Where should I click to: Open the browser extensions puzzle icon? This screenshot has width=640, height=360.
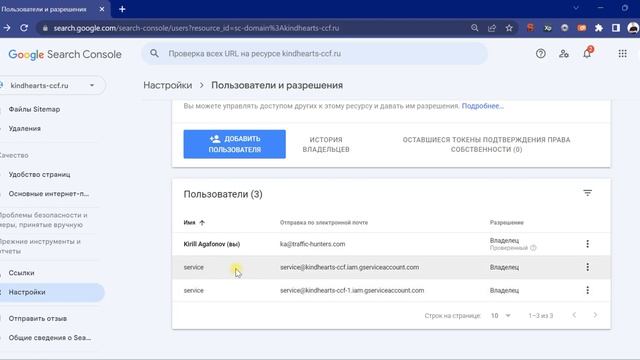[599, 28]
